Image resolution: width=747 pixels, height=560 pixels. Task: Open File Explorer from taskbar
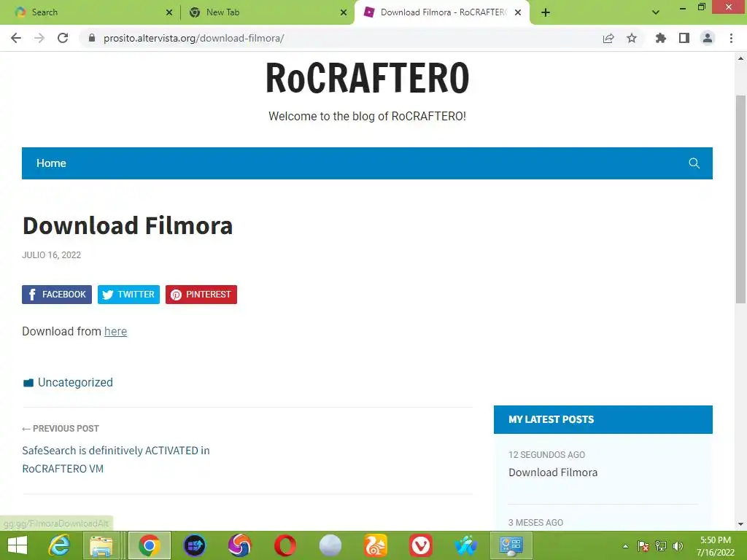click(102, 545)
